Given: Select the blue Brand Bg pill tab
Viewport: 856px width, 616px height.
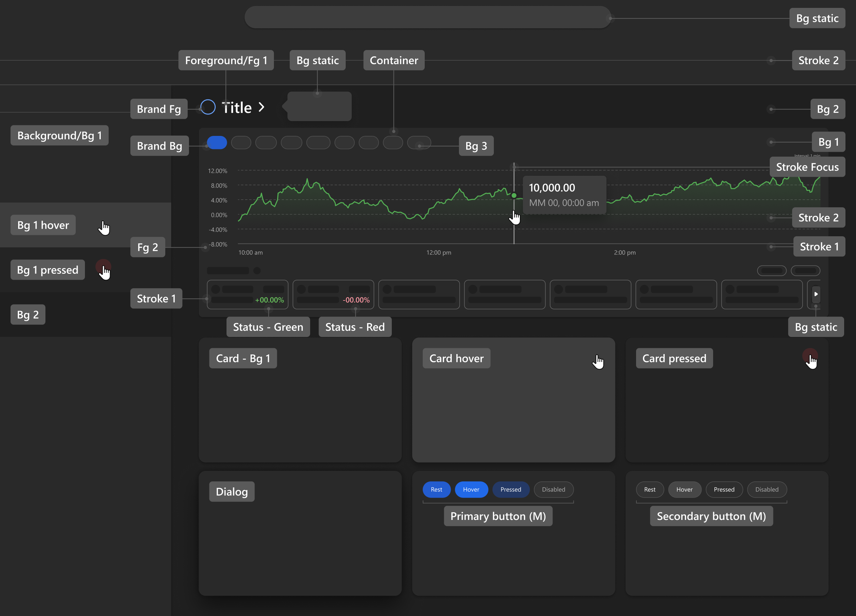Looking at the screenshot, I should (x=217, y=142).
